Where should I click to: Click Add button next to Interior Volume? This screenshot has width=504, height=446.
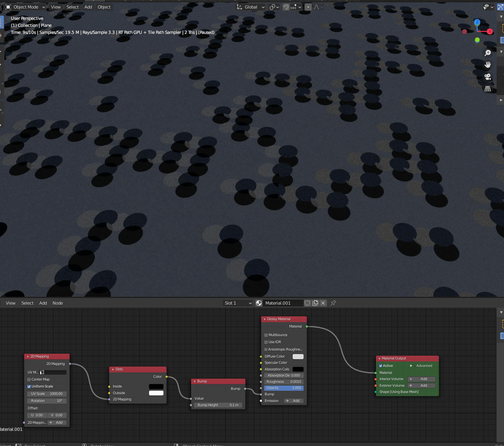421,379
